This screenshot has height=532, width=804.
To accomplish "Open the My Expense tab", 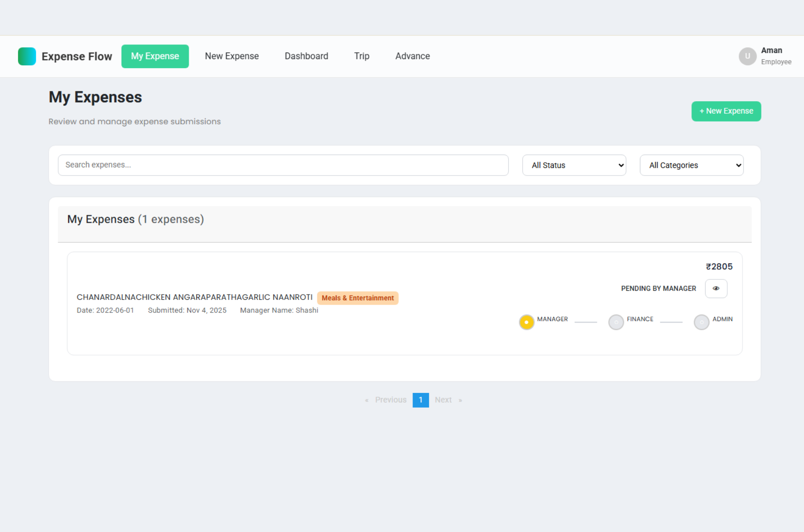I will tap(155, 56).
